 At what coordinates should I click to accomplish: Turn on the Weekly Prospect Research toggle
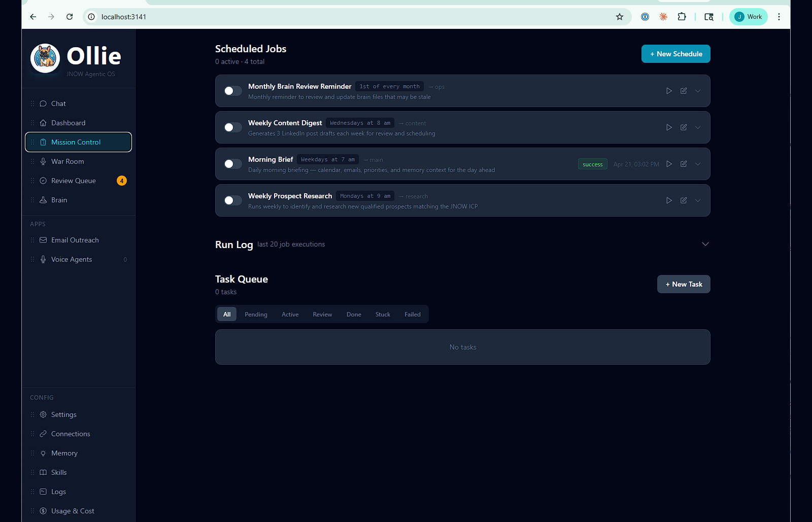click(233, 200)
